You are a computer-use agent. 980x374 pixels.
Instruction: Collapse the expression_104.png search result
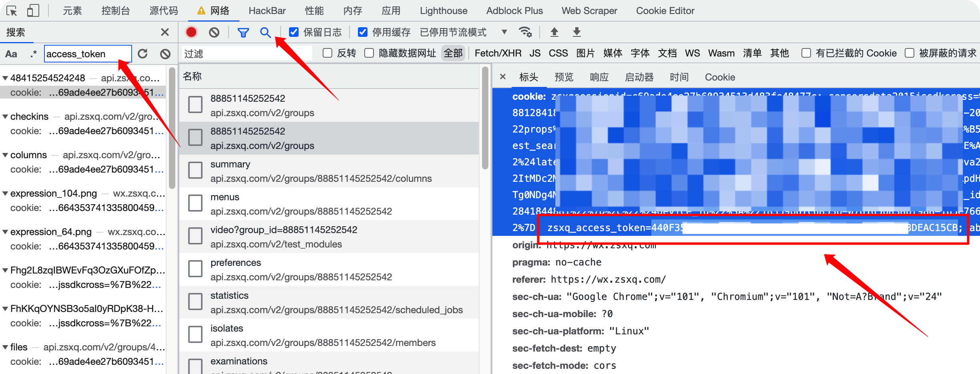click(5, 193)
